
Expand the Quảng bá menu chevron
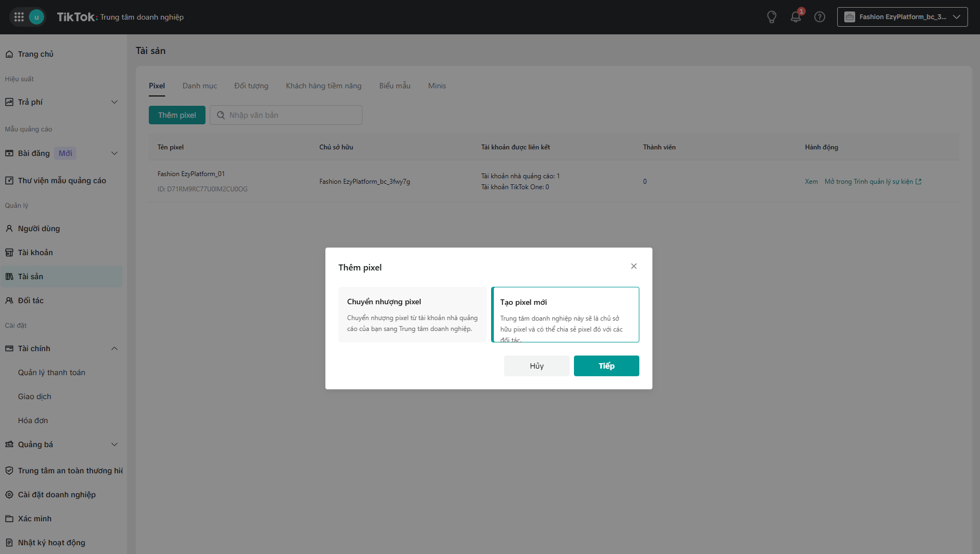click(x=114, y=444)
